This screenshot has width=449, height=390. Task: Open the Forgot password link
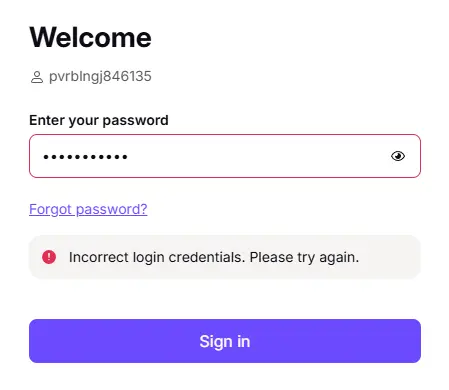pos(88,209)
